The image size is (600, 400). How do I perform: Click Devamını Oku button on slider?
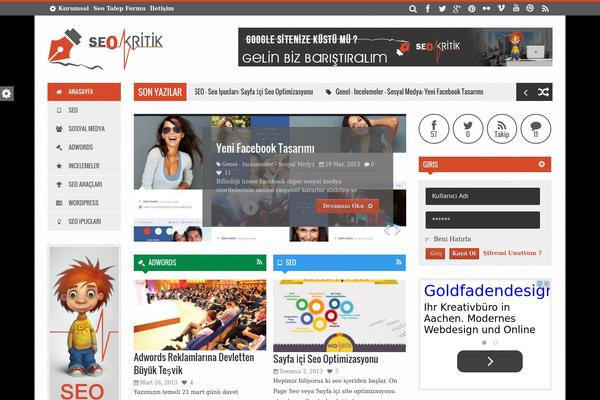point(347,206)
